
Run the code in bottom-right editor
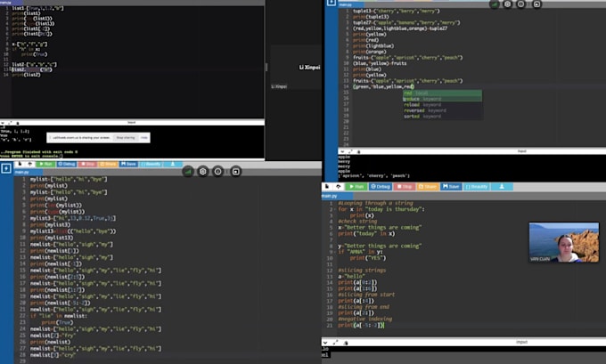[x=356, y=187]
